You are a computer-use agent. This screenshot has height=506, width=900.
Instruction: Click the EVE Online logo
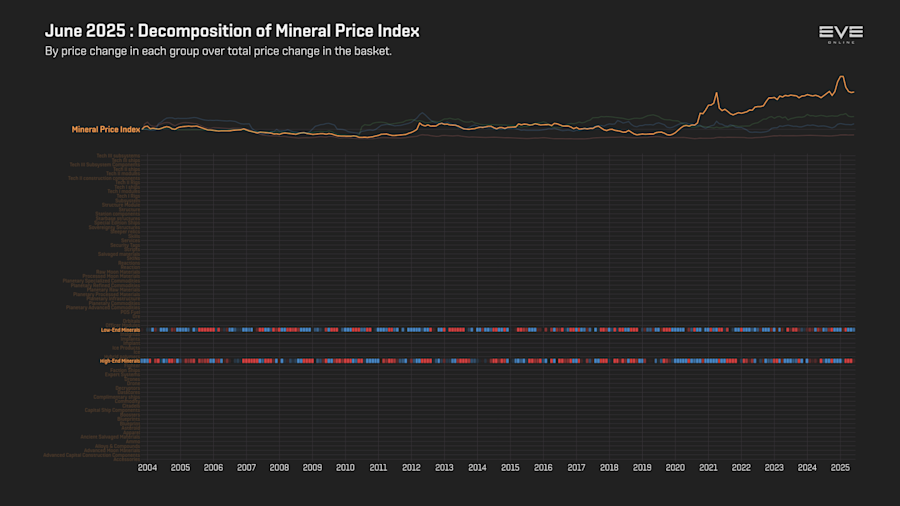(x=841, y=34)
